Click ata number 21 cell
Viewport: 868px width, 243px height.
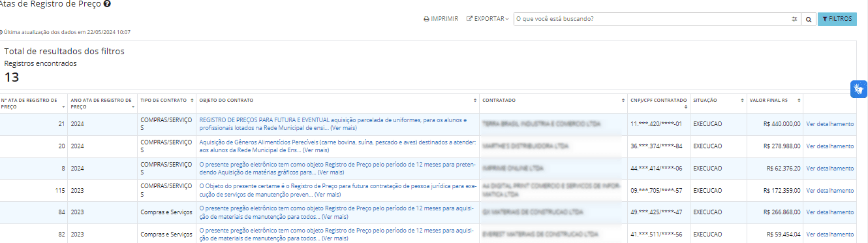pos(33,124)
